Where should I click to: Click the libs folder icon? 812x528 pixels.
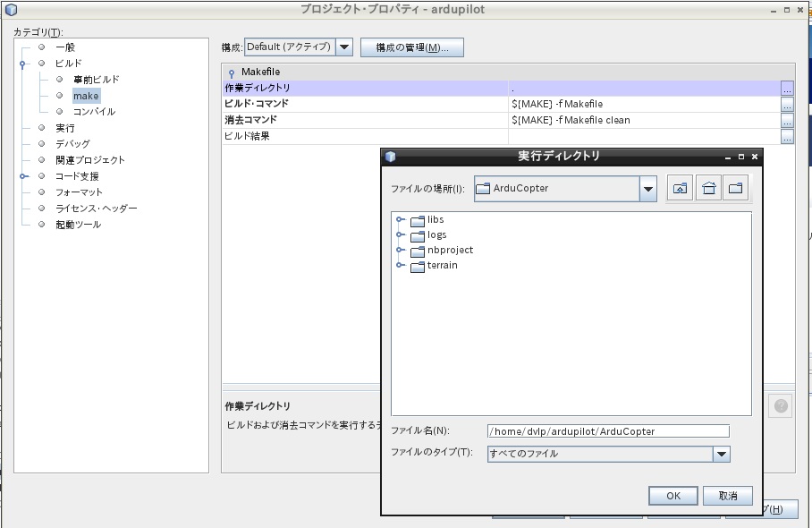click(418, 221)
